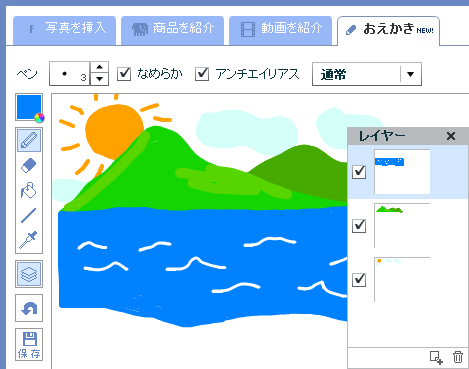This screenshot has width=469, height=369.
Task: Delete layer with trash icon
Action: tap(458, 357)
